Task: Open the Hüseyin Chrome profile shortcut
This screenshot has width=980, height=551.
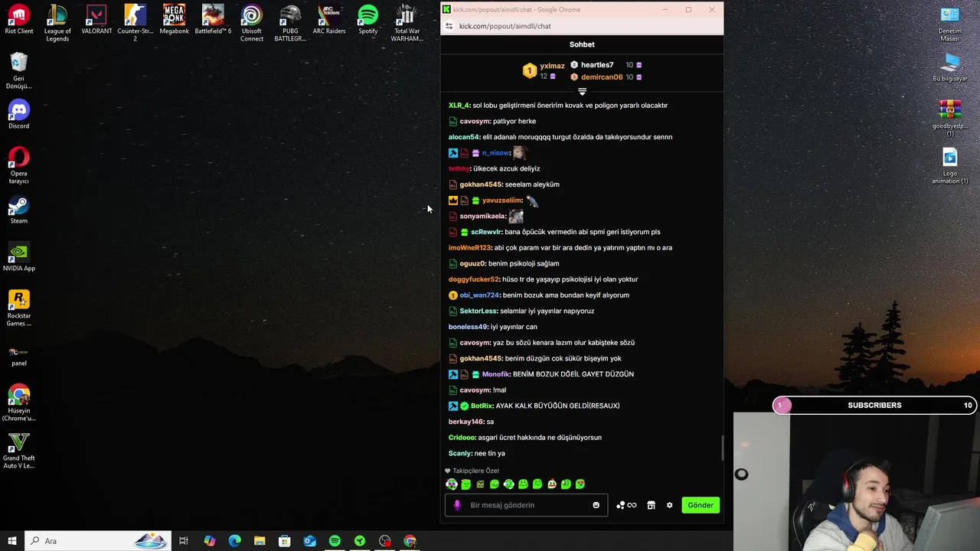Action: [19, 403]
